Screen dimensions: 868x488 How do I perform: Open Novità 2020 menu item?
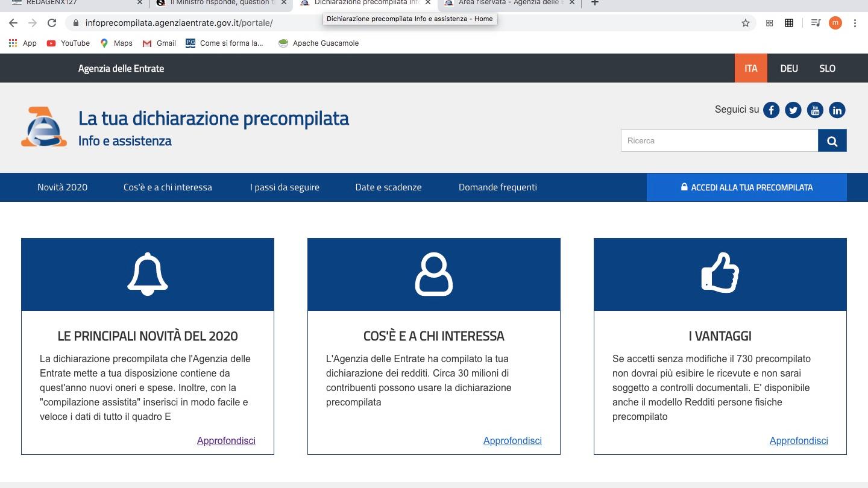(x=62, y=187)
